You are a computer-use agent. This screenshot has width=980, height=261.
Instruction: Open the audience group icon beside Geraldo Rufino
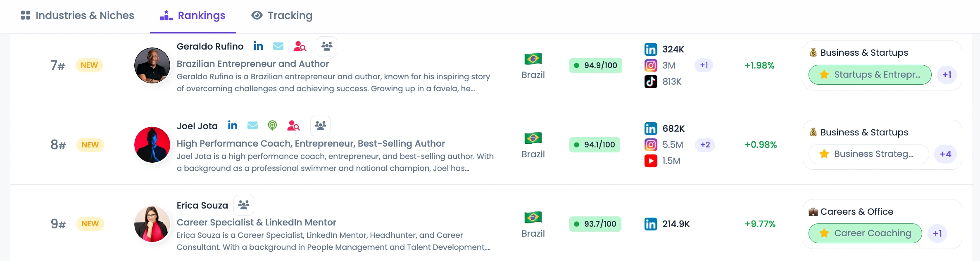(x=327, y=46)
